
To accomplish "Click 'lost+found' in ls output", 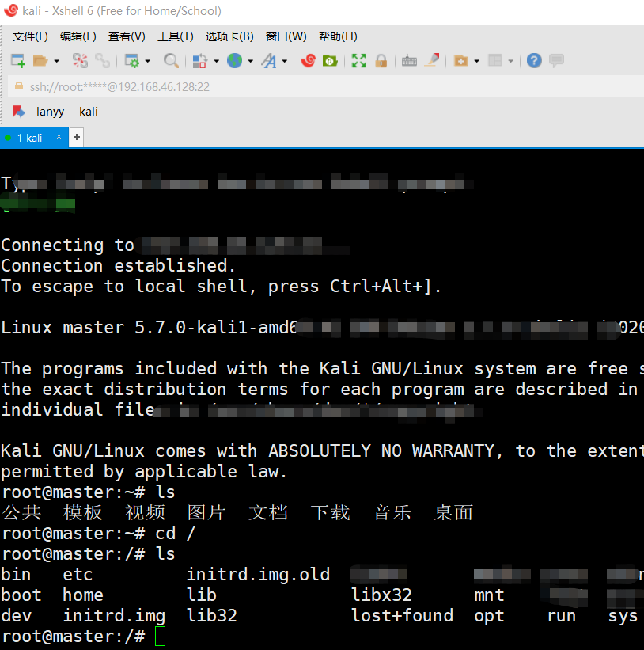I will tap(403, 616).
